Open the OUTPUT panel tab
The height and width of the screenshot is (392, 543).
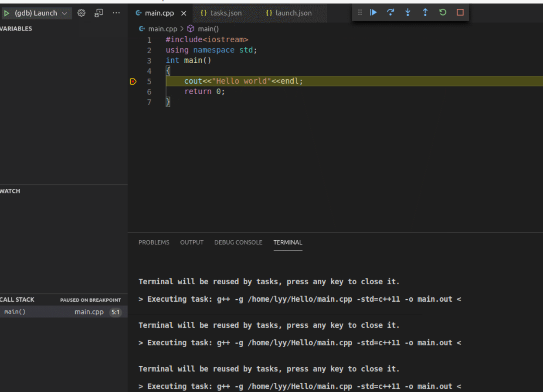pos(192,242)
